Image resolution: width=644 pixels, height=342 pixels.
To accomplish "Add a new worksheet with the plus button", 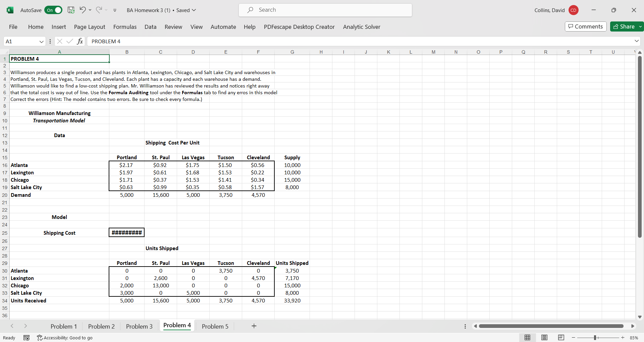I will (254, 326).
